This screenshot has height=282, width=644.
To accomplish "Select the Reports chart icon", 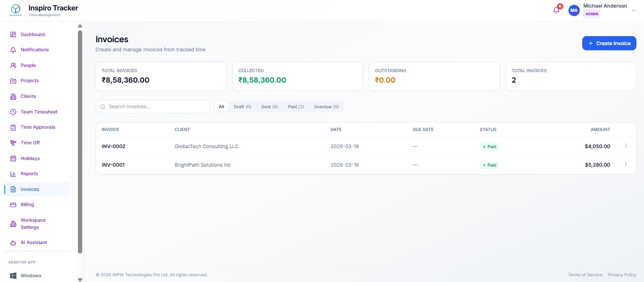I will pyautogui.click(x=12, y=173).
